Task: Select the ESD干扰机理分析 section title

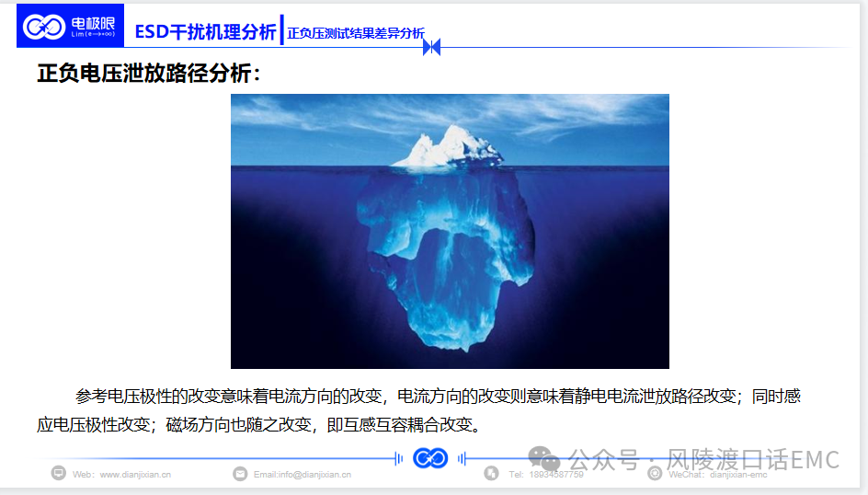Action: pos(205,31)
